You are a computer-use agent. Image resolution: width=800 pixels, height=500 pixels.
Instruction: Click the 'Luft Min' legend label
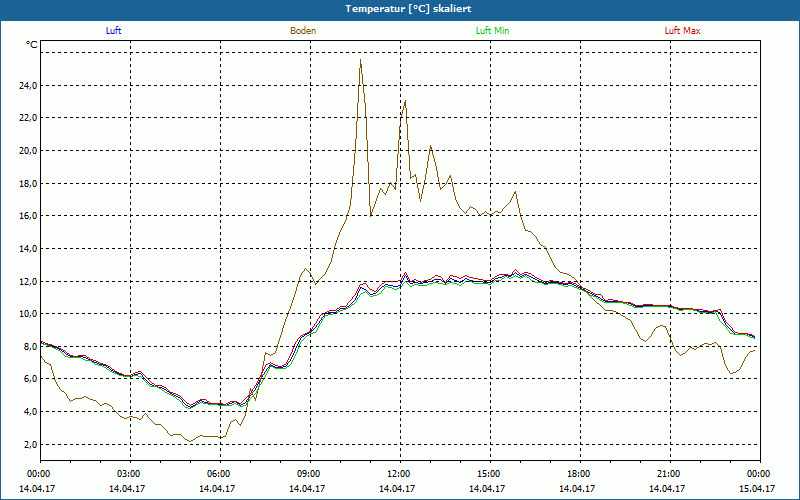click(x=492, y=31)
